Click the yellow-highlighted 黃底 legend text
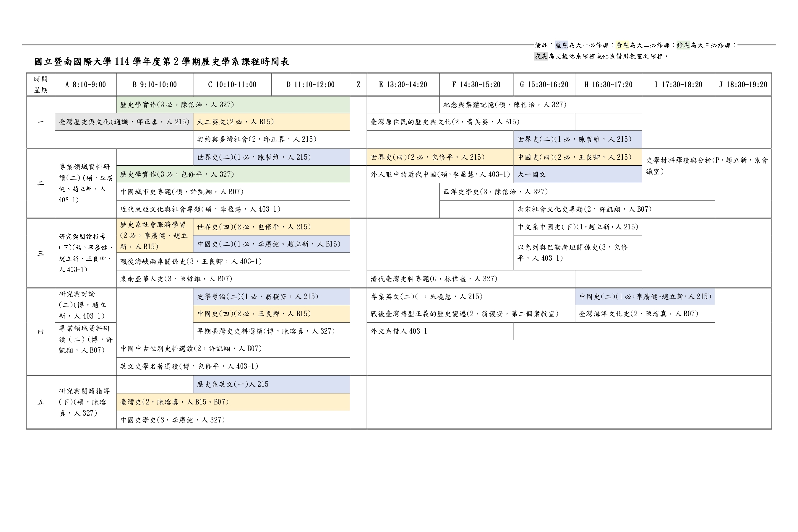 coord(622,45)
